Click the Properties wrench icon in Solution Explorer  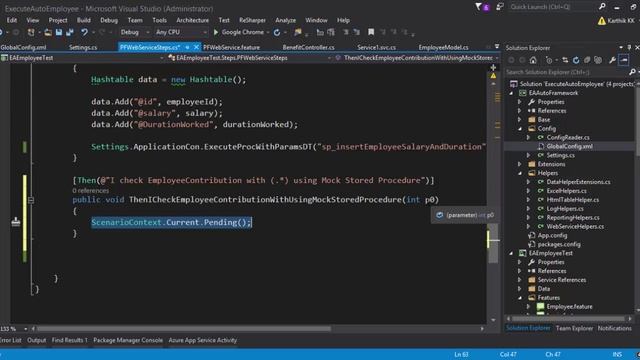(x=612, y=60)
